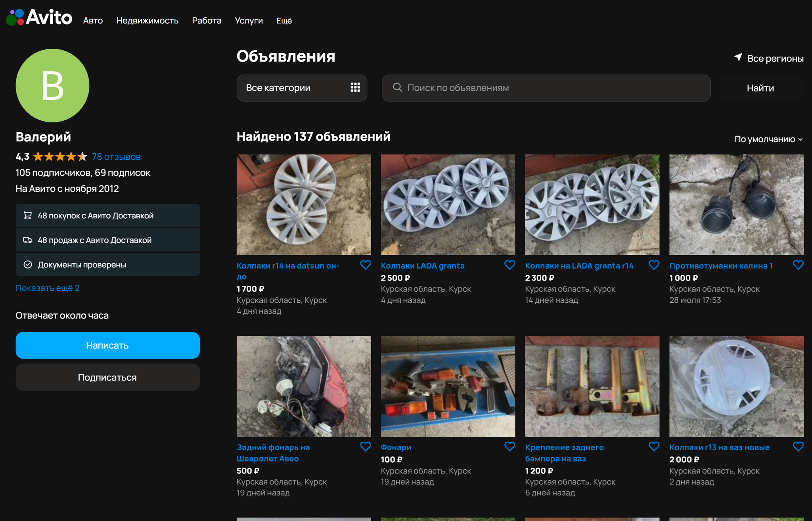
Task: Click the Документы проверены badge
Action: [x=107, y=265]
